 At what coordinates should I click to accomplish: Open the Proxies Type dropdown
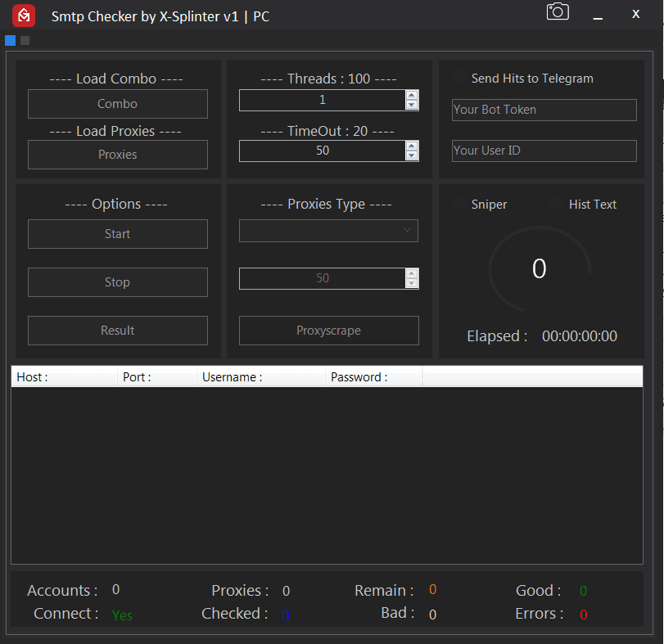407,231
